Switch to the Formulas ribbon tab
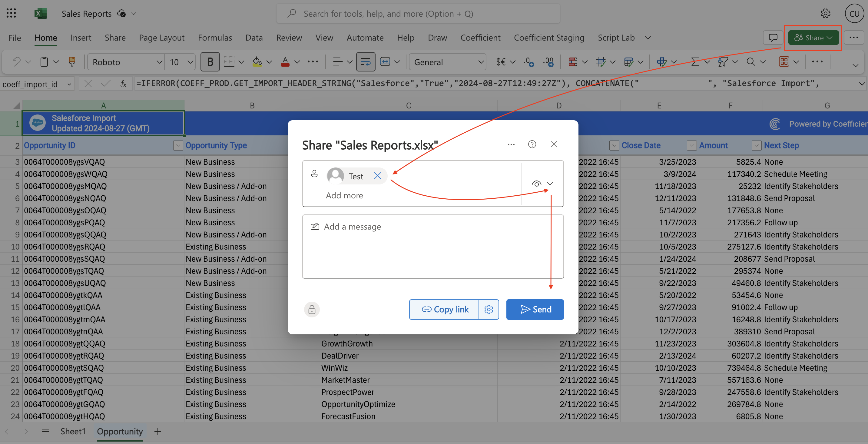Screen dimensions: 868x444 pos(215,38)
